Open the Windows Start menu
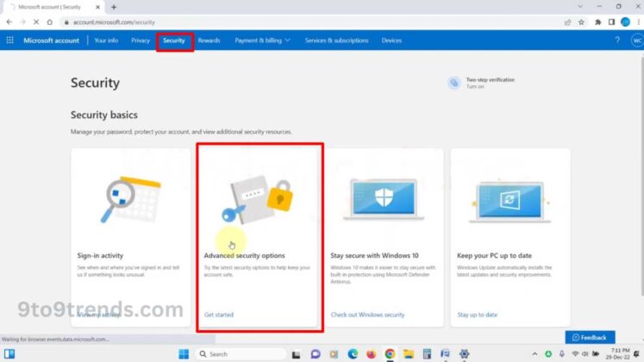 [184, 353]
